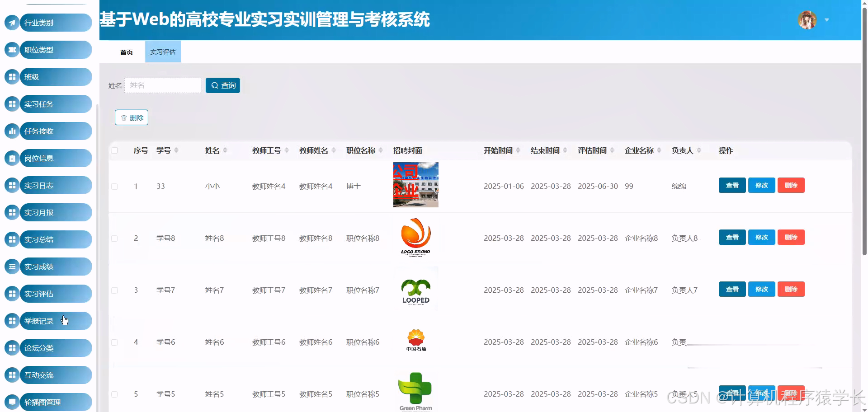Viewport: 868px width, 412px height.
Task: Click the 职位类型 briefcase sidebar icon
Action: [x=12, y=50]
